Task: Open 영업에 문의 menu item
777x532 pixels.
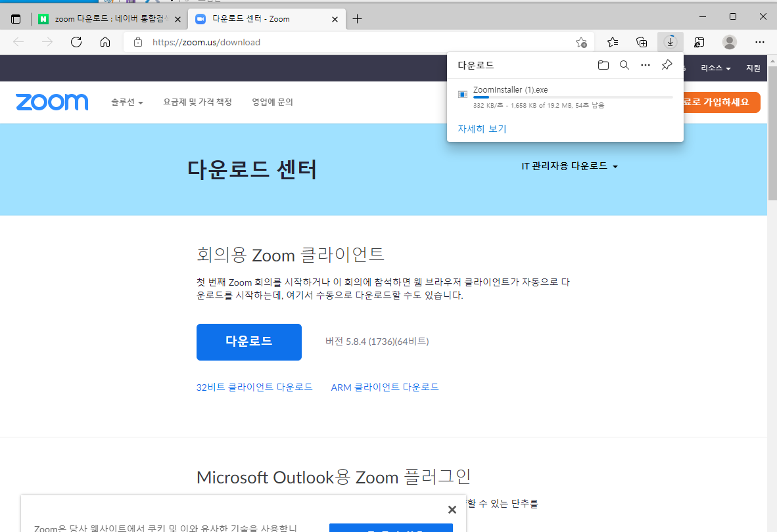Action: coord(272,102)
